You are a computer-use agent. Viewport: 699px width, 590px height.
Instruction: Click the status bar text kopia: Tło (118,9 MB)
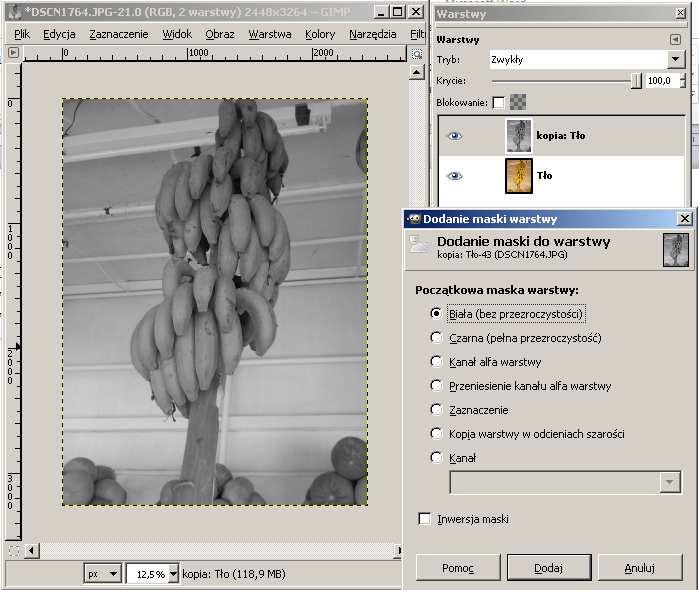pos(234,574)
